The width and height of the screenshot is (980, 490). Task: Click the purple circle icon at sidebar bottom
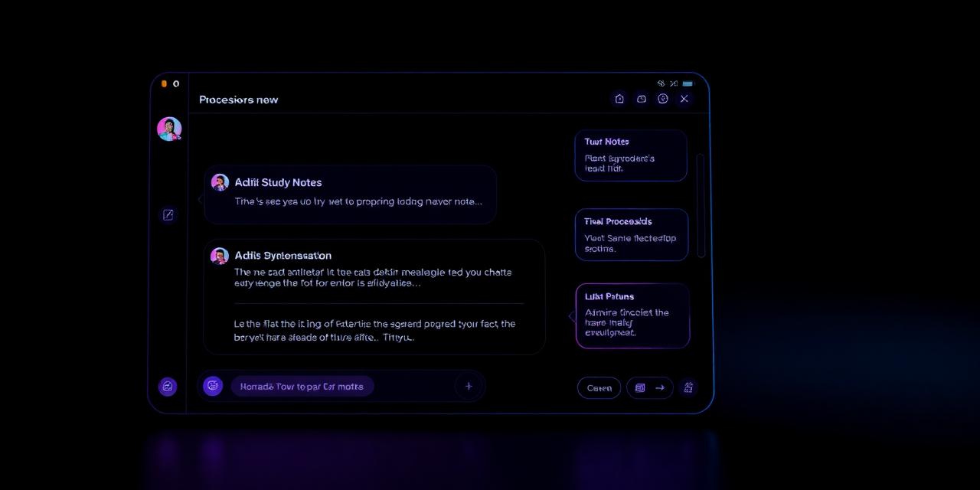point(168,387)
